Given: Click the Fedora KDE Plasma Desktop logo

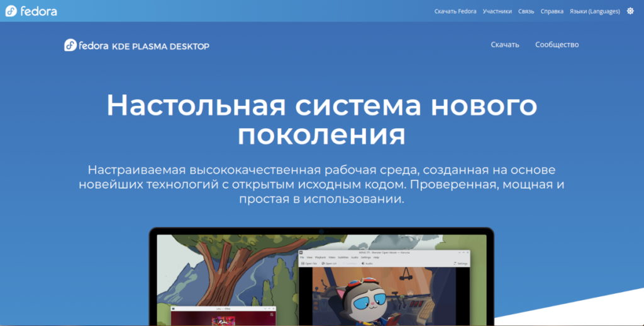Looking at the screenshot, I should [136, 45].
